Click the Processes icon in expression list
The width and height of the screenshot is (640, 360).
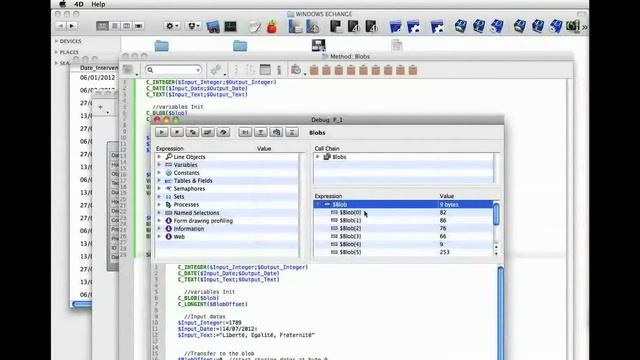tap(168, 204)
